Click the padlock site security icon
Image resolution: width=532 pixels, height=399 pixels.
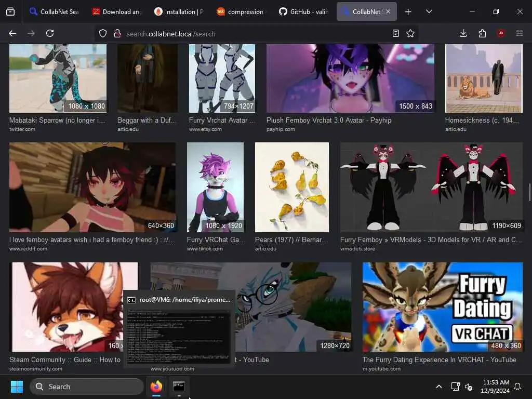pos(117,33)
